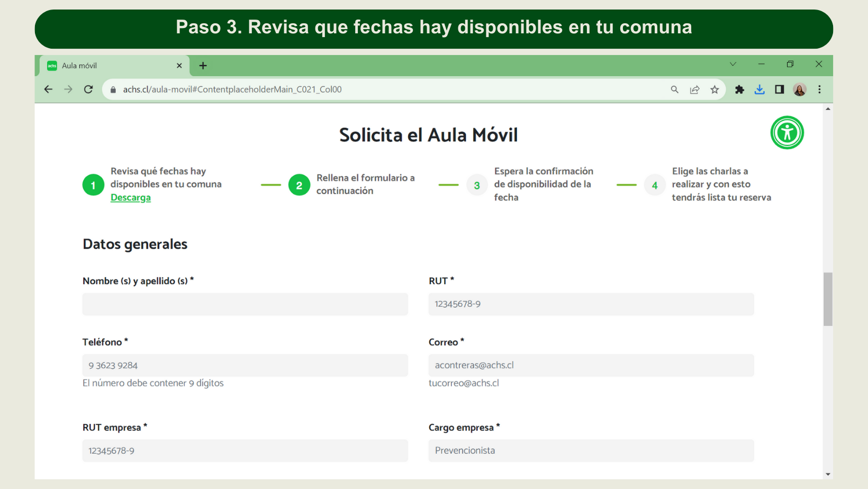Click the step 4 circle
Viewport: 868px width, 489px height.
[x=655, y=185]
